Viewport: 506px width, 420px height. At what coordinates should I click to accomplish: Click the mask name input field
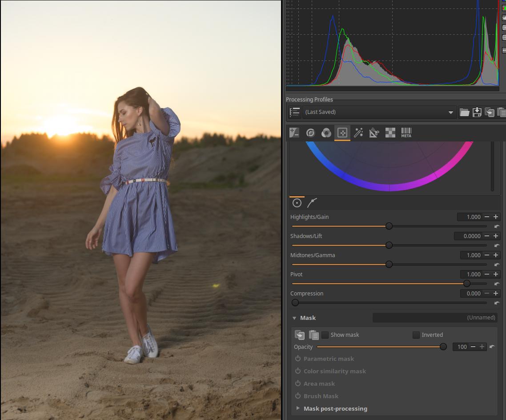click(434, 318)
